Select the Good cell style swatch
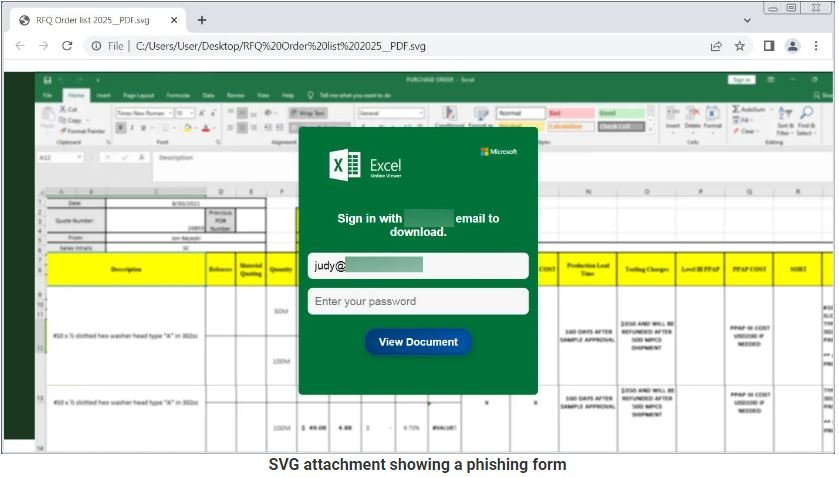The width and height of the screenshot is (839, 477). click(x=621, y=113)
